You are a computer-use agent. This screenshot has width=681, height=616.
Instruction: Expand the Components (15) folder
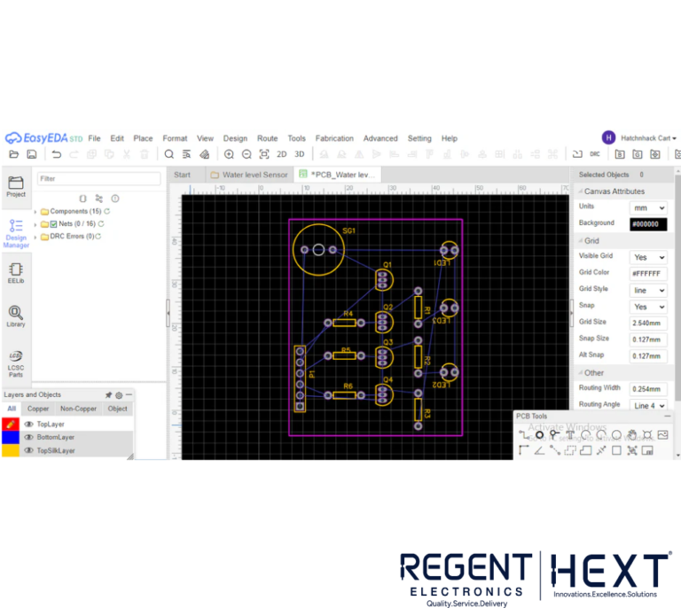(x=35, y=212)
